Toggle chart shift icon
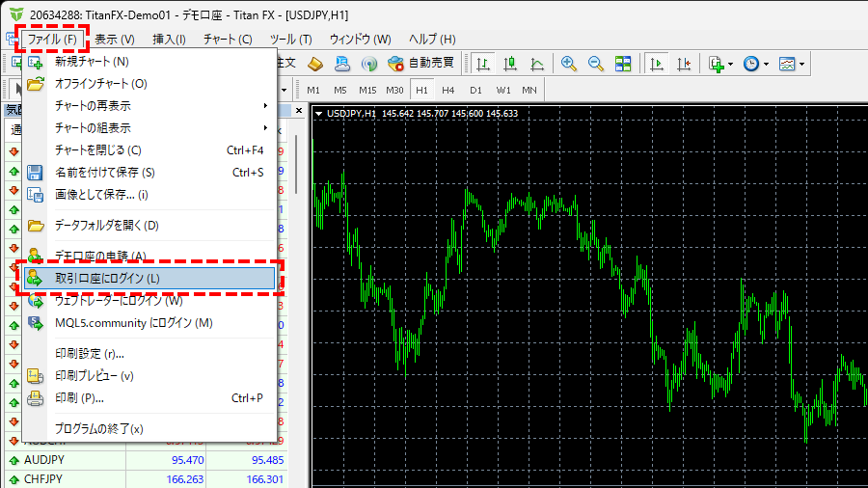The width and height of the screenshot is (868, 488). (x=684, y=64)
